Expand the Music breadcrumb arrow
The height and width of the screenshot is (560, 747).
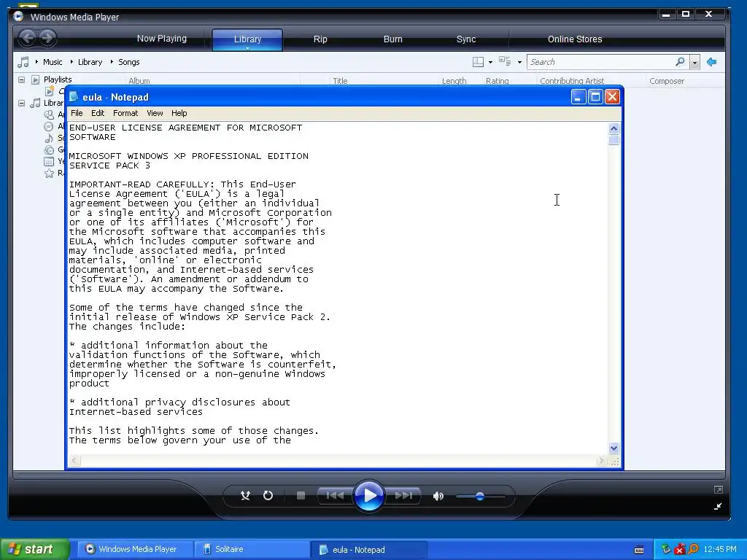click(36, 62)
